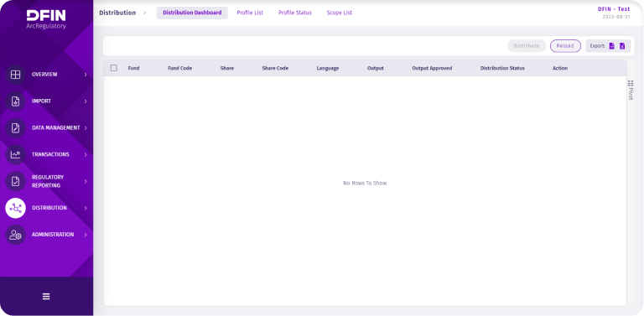This screenshot has height=316, width=644.
Task: Click the Language column header
Action: [328, 68]
